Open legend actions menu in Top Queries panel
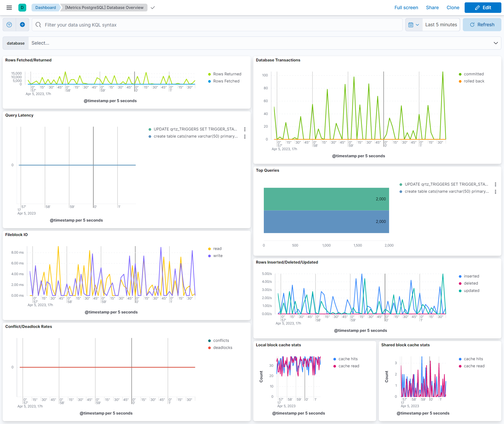Screen dimensions: 504x424 click(496, 184)
